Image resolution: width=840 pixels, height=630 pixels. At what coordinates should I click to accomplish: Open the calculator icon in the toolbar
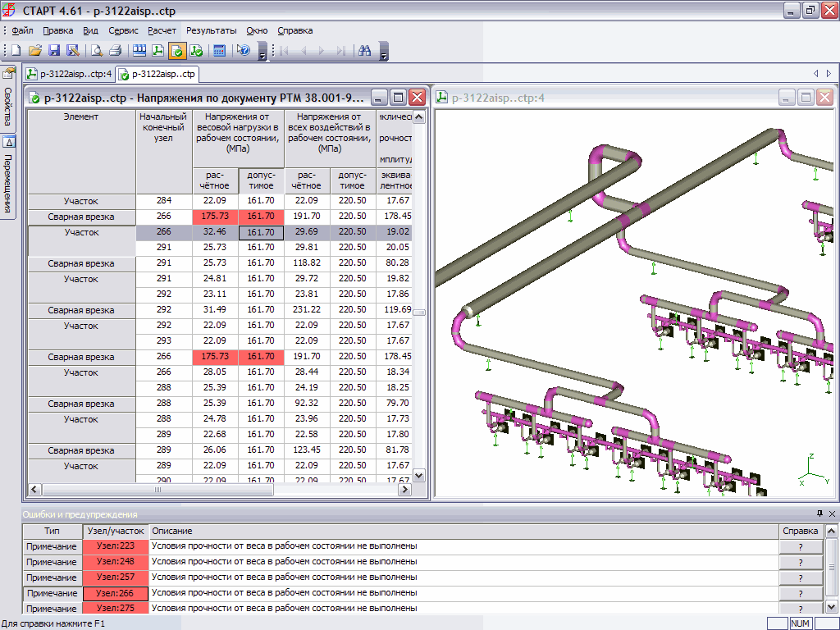click(x=219, y=50)
